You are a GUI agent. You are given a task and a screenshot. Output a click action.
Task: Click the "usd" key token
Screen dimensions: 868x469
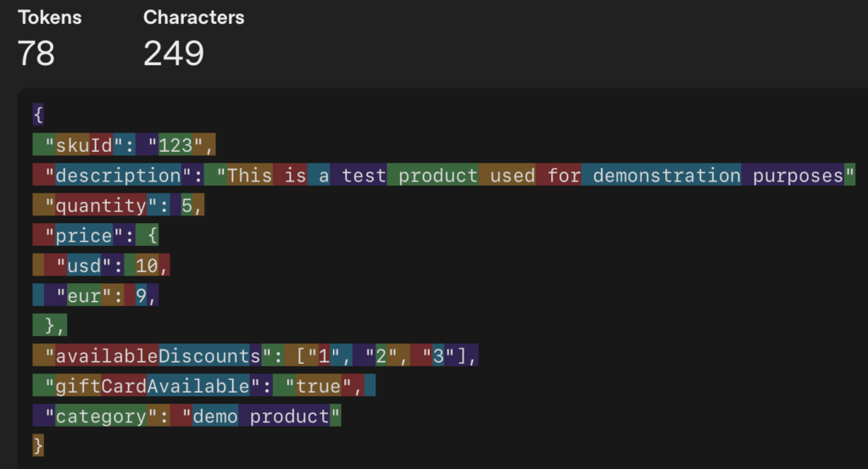click(x=84, y=266)
